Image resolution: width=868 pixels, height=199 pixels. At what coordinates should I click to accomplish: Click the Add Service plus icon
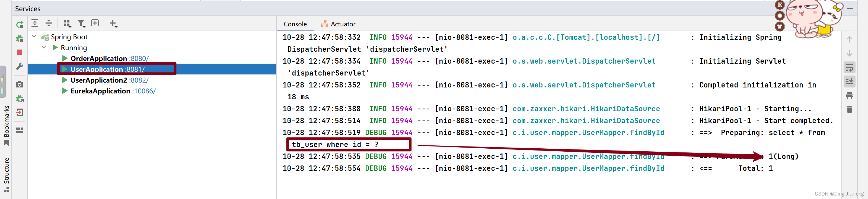(x=114, y=24)
